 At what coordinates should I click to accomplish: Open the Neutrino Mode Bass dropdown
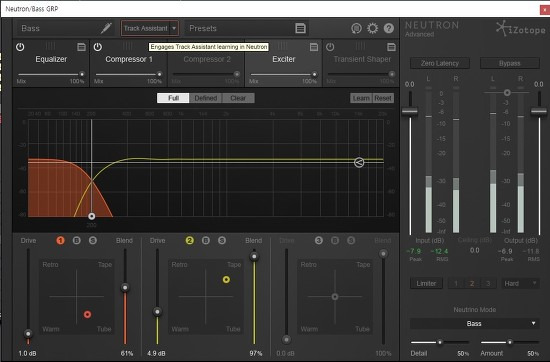coord(474,323)
